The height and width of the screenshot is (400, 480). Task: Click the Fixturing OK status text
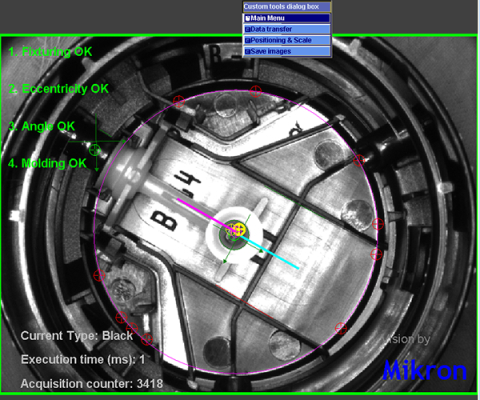[x=50, y=52]
